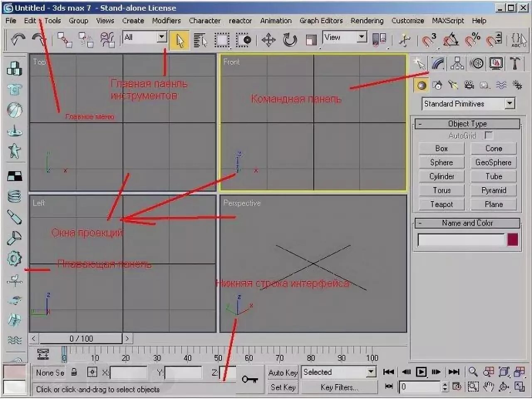This screenshot has width=532, height=399.
Task: Activate the Select and Rotate tool
Action: point(290,40)
